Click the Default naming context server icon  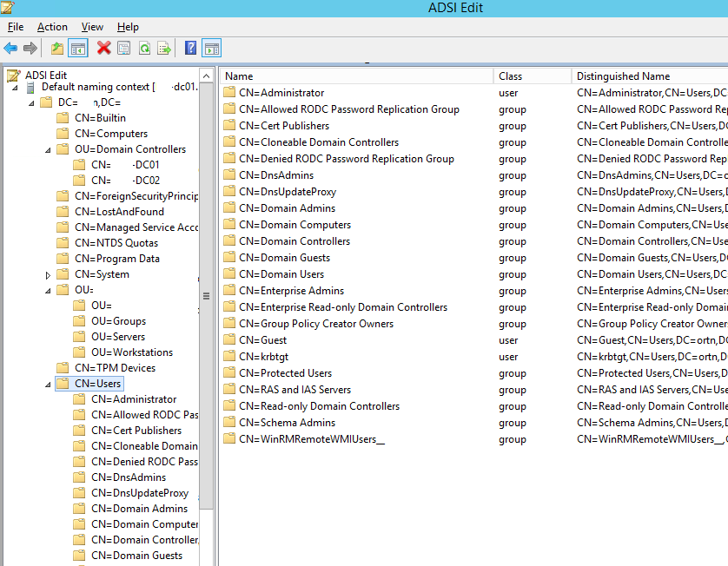pos(30,87)
